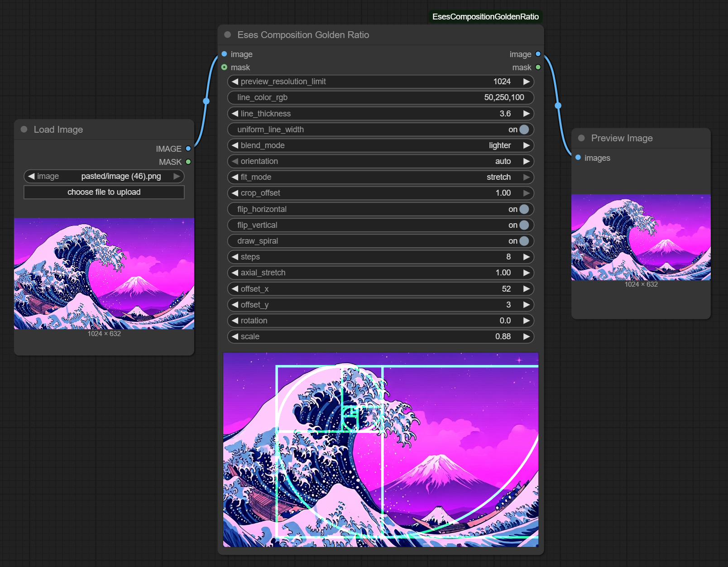Click choose file to upload button

(x=104, y=192)
